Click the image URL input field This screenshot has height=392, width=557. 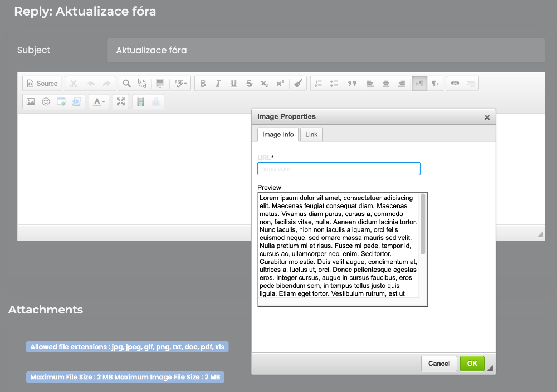(339, 169)
